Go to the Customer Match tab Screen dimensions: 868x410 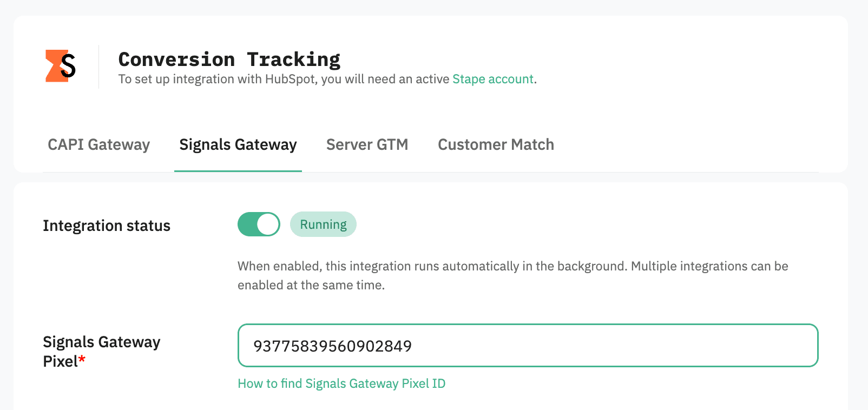click(496, 144)
